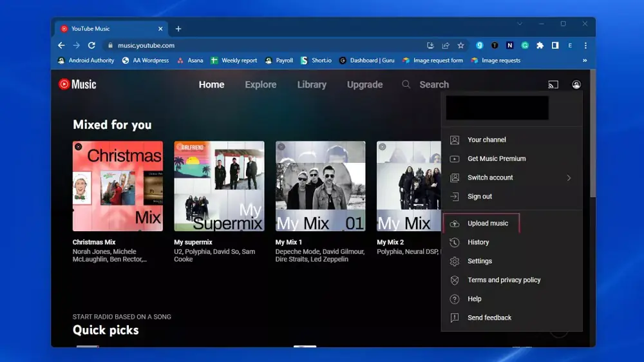Open the Christmas Mix thumbnail

[118, 186]
